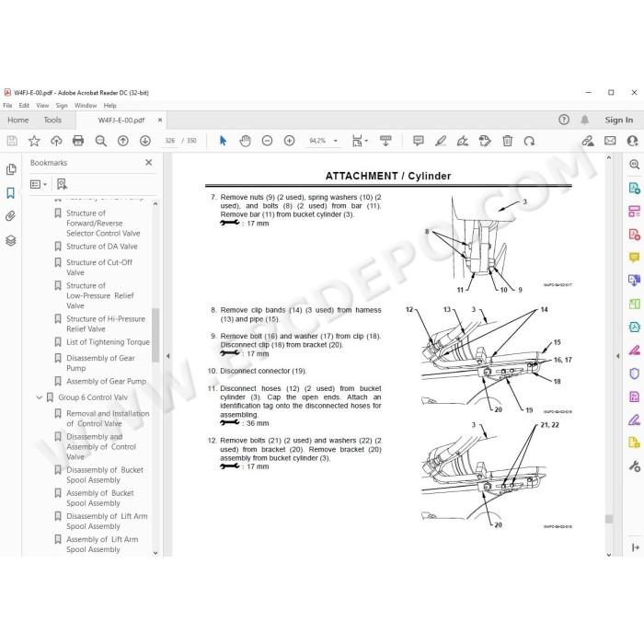This screenshot has height=644, width=644.
Task: Bookmark this file with the star icon
Action: 34,141
